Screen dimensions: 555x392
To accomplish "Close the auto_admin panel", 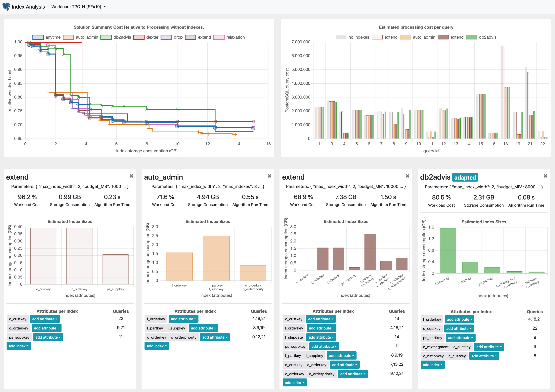I will pyautogui.click(x=269, y=176).
